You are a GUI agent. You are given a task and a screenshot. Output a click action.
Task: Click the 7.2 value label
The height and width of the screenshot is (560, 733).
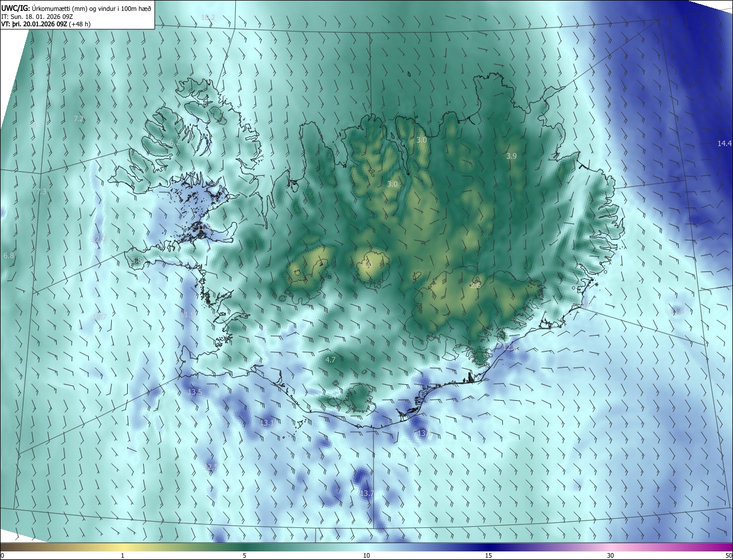79,119
